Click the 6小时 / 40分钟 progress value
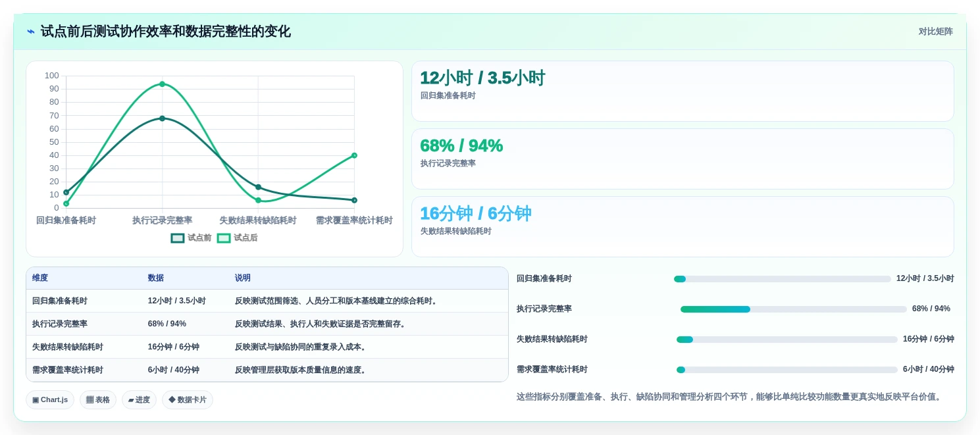 tap(929, 370)
